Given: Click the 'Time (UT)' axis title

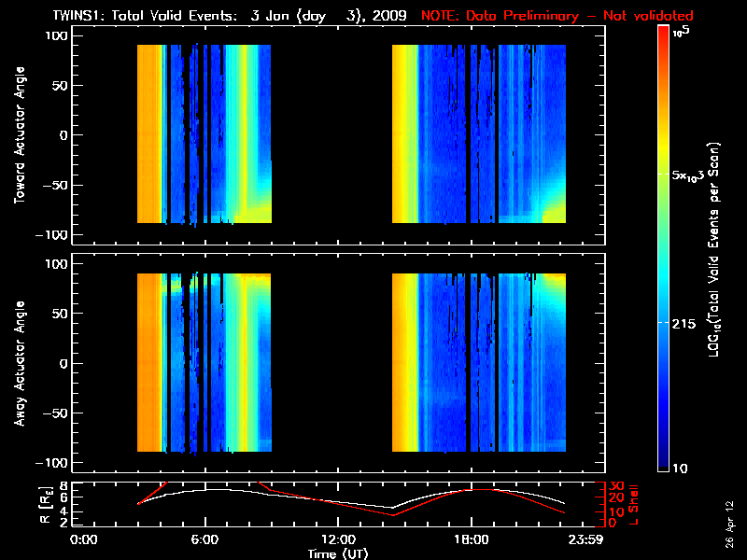Looking at the screenshot, I should coord(337,553).
